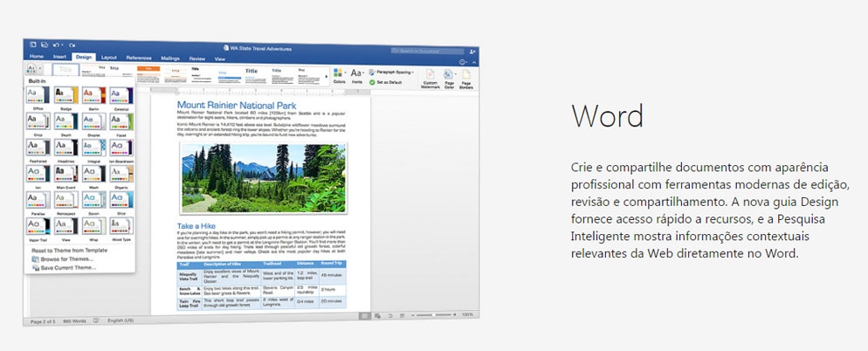Open the Page Color dropdown
The image size is (868, 351).
click(x=449, y=78)
